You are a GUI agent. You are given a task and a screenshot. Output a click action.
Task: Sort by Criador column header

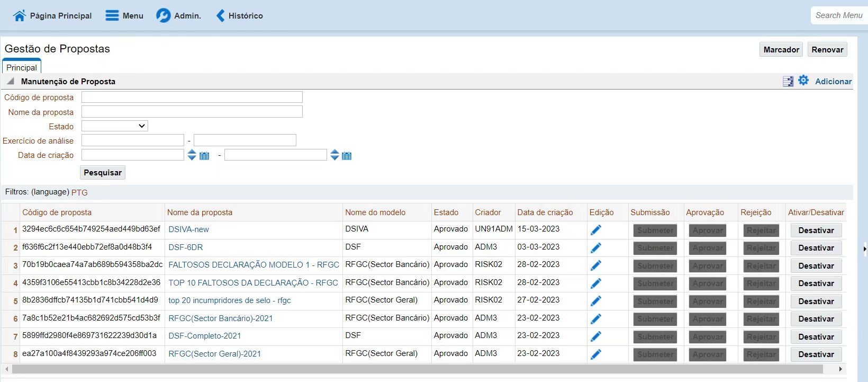click(x=487, y=212)
